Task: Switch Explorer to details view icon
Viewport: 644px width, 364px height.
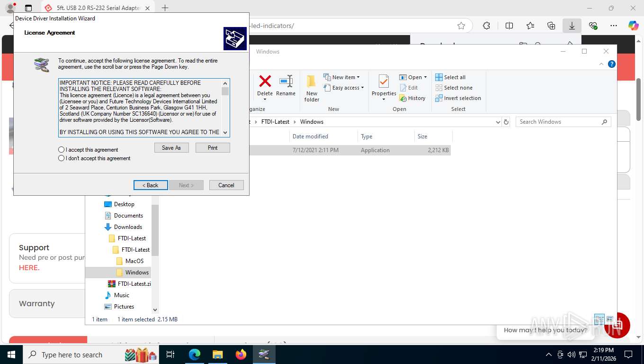Action: click(x=599, y=319)
